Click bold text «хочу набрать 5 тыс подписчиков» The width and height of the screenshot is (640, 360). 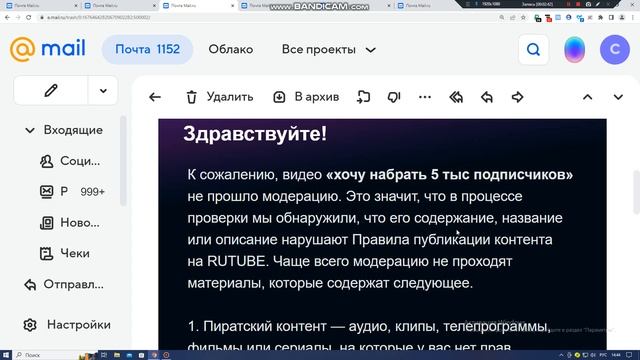(x=449, y=175)
